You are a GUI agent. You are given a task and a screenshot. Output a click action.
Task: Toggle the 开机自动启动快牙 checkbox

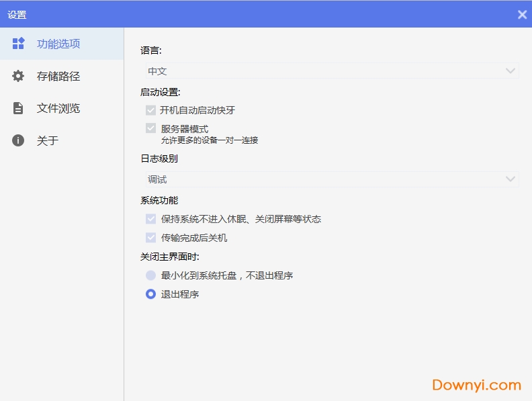151,110
